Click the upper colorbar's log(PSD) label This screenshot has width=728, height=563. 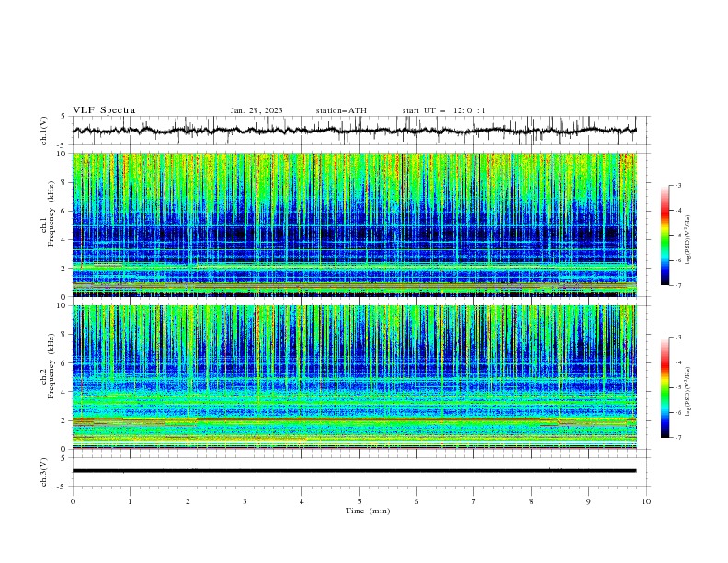688,240
